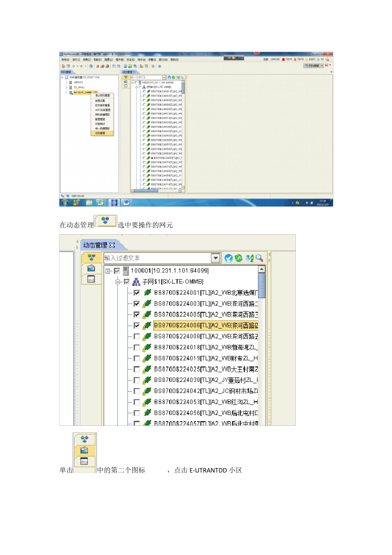
Task: Click server icon of node 100001[10.231.1.101:64099]
Action: point(126,270)
